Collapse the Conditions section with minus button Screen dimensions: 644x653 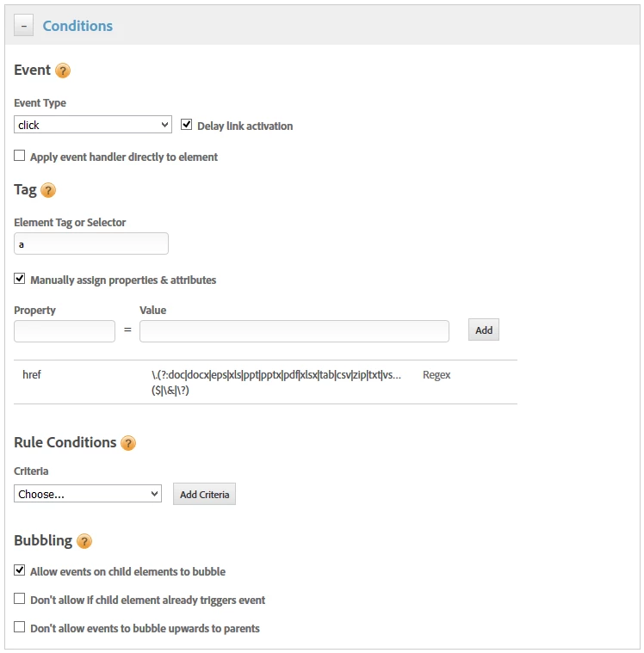(x=23, y=26)
